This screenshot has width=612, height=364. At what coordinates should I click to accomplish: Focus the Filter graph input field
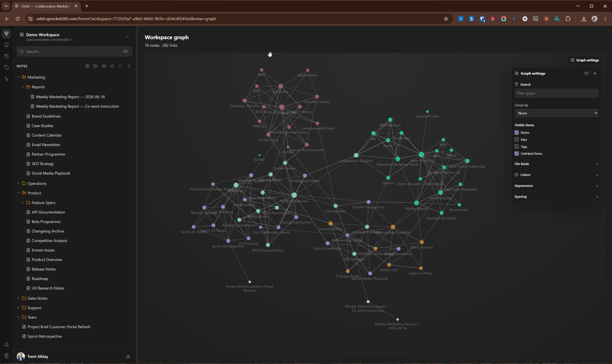556,93
